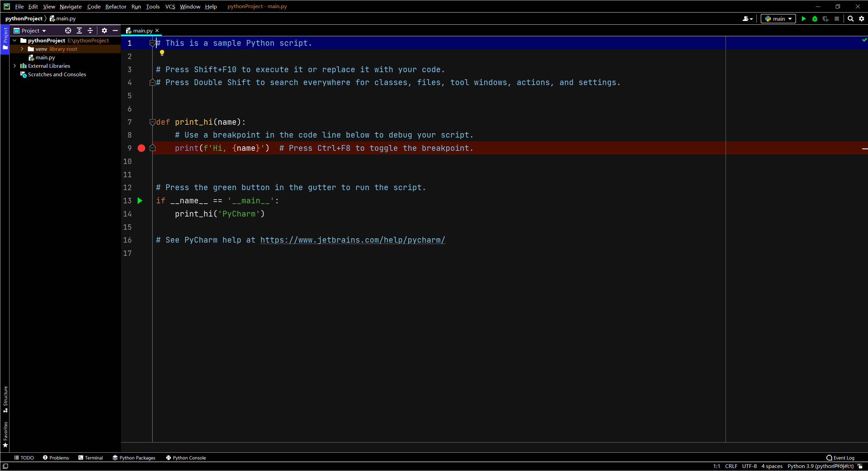Toggle the red breakpoint on line 9
868x471 pixels.
[x=141, y=148]
